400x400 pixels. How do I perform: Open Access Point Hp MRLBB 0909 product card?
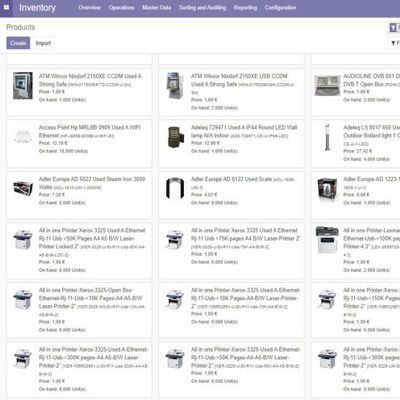(x=79, y=143)
